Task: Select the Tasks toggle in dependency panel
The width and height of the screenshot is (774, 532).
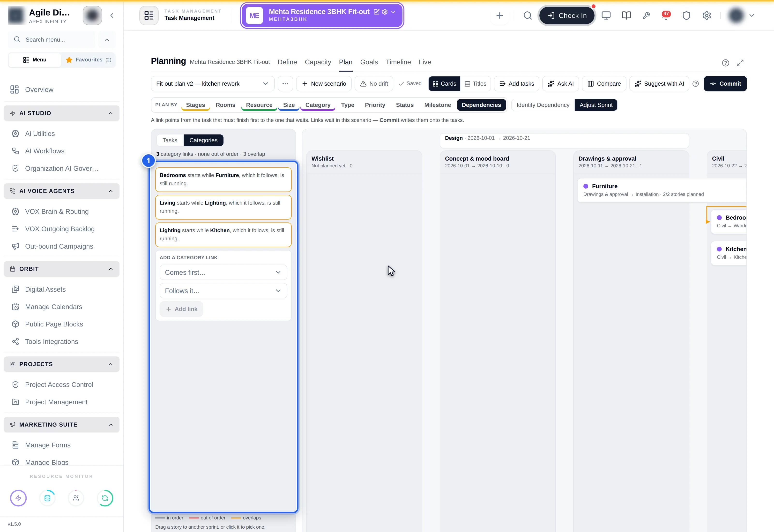Action: tap(170, 140)
